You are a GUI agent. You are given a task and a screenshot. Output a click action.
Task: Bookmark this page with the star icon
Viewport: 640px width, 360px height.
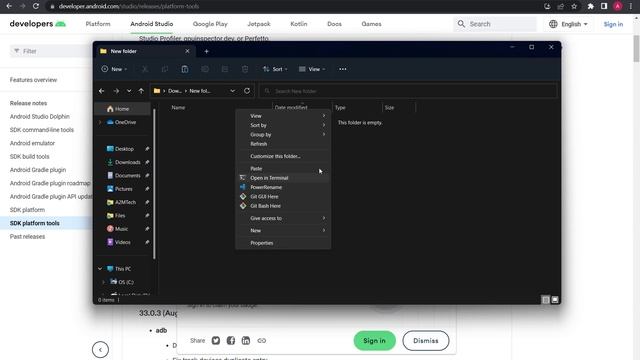tap(574, 6)
